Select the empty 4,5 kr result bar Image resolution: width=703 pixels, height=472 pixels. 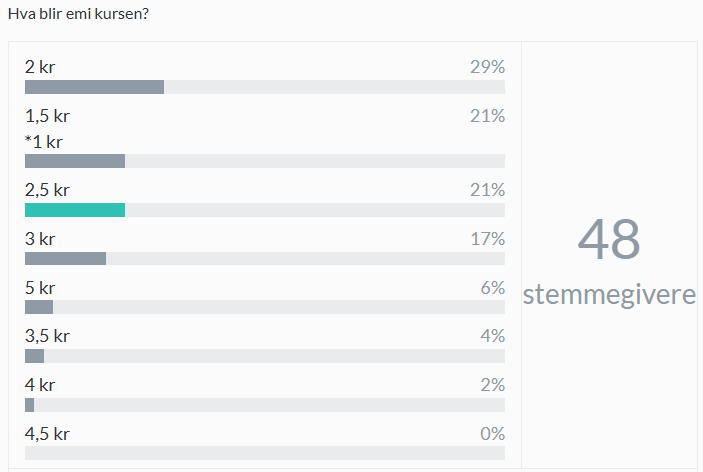(265, 453)
